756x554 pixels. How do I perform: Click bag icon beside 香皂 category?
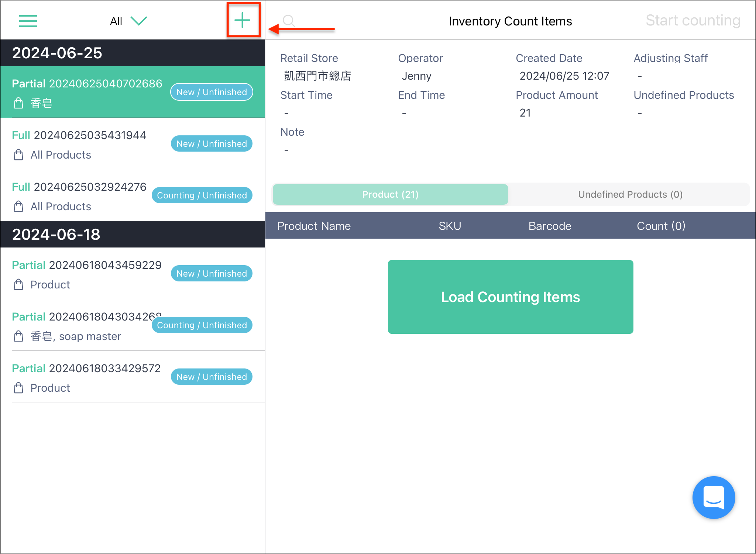click(18, 103)
